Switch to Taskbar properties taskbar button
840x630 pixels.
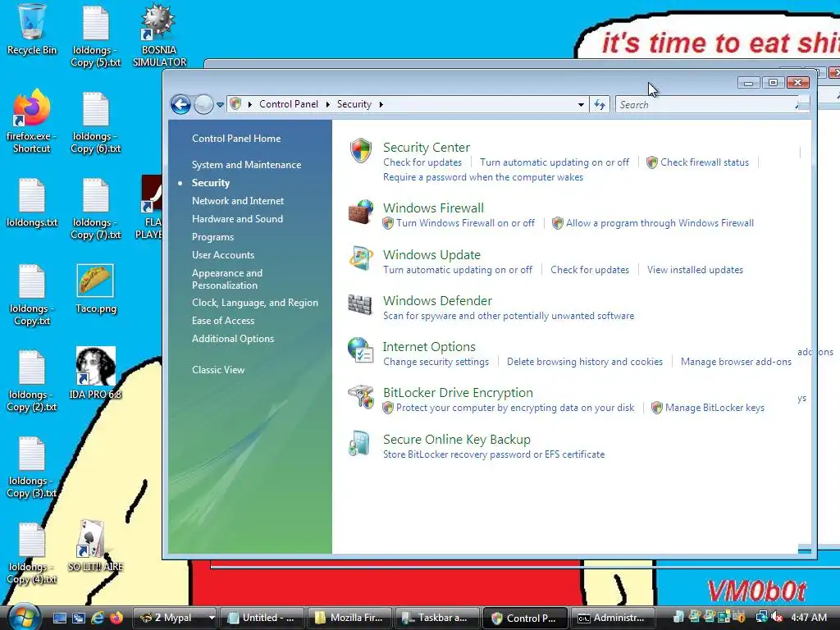pyautogui.click(x=436, y=618)
